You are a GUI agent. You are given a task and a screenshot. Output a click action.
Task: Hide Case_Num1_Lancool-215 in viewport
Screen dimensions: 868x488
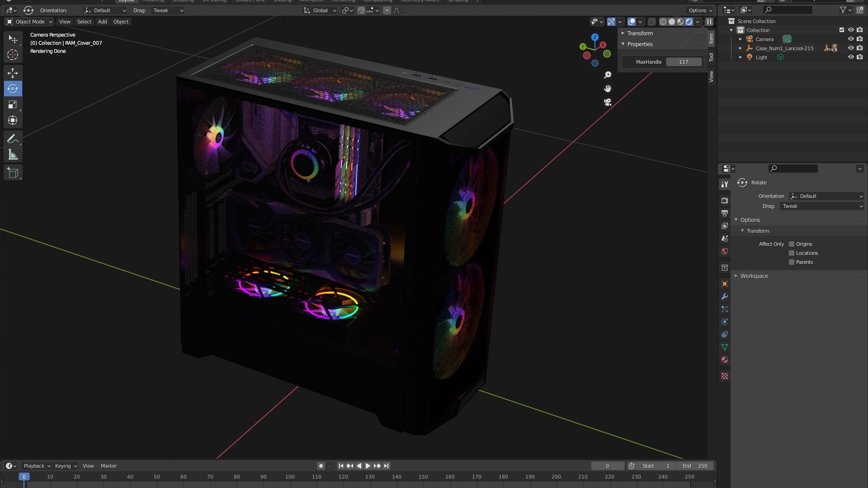coord(851,48)
